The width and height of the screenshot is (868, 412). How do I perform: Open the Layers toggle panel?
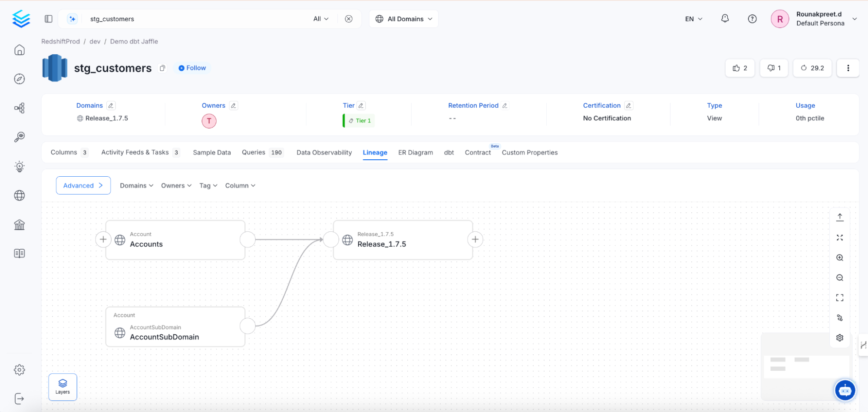62,387
